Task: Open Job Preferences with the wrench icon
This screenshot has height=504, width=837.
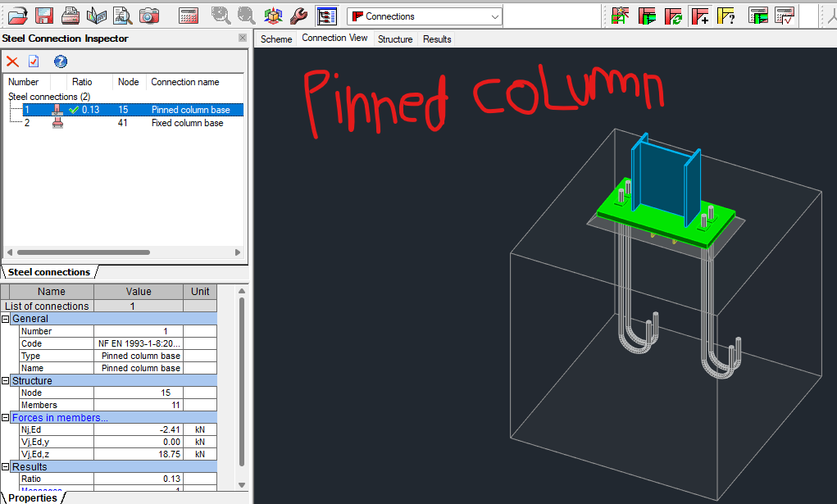Action: click(298, 14)
